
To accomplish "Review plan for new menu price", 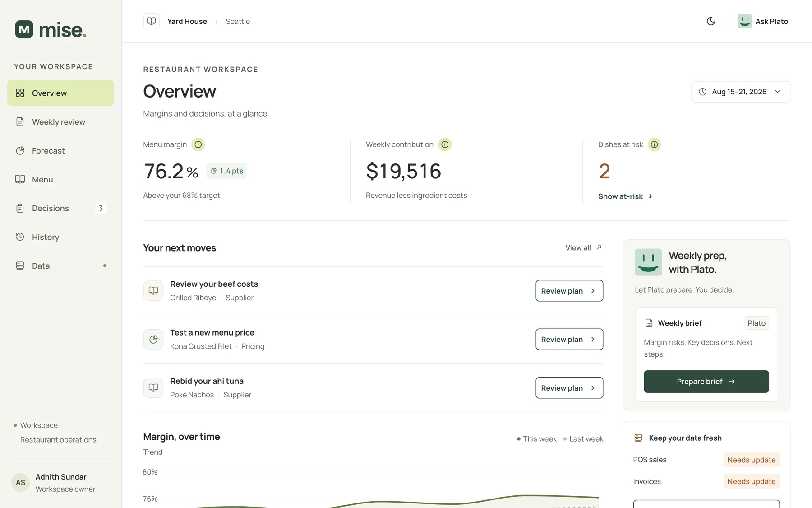I will (569, 339).
